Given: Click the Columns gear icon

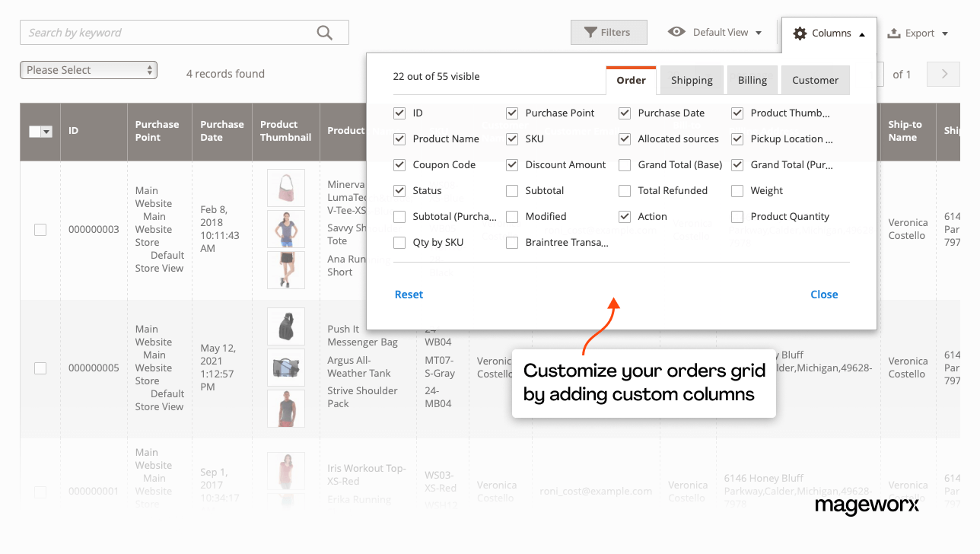Looking at the screenshot, I should [x=800, y=33].
